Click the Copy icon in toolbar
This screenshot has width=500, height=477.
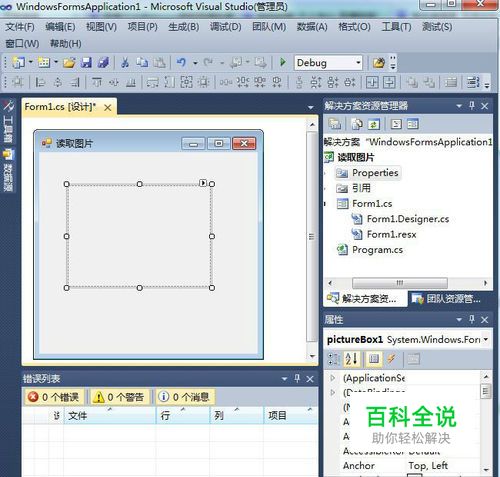click(142, 62)
